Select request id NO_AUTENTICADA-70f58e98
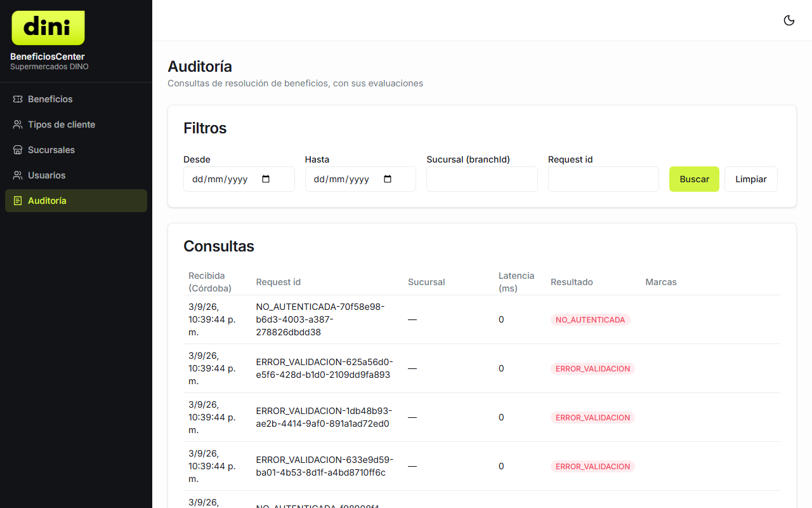 tap(320, 319)
